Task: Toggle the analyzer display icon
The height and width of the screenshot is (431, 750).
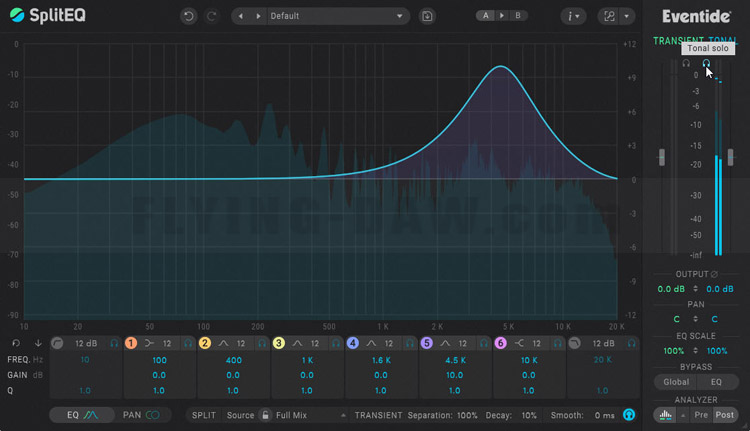Action: click(x=665, y=415)
